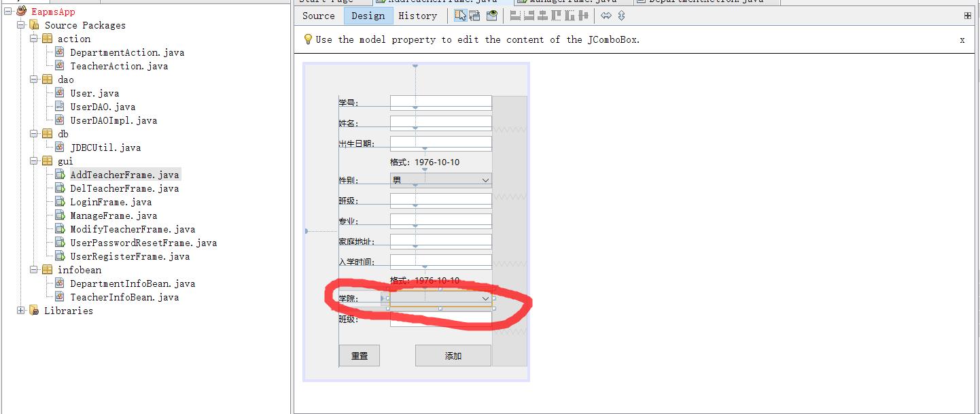
Task: Click the 家庭地址 text field
Action: pyautogui.click(x=441, y=241)
